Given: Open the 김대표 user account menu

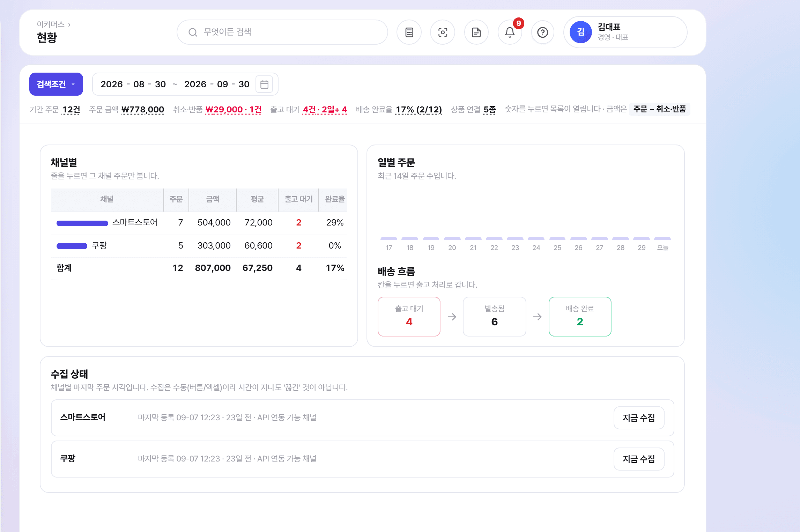Looking at the screenshot, I should pos(625,32).
